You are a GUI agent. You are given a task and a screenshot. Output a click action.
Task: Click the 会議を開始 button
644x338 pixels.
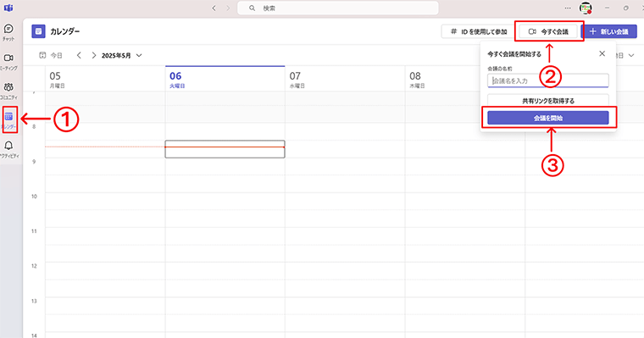click(x=548, y=118)
